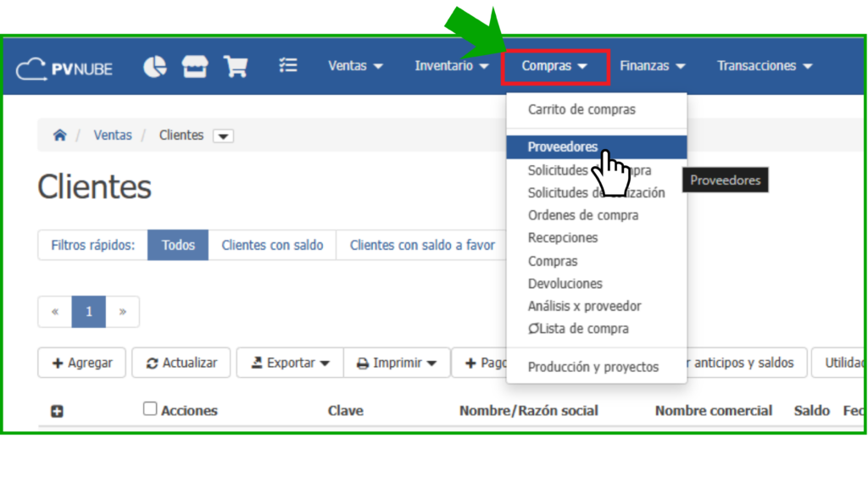Expand the Inventario menu dropdown
The width and height of the screenshot is (868, 488).
coord(452,66)
